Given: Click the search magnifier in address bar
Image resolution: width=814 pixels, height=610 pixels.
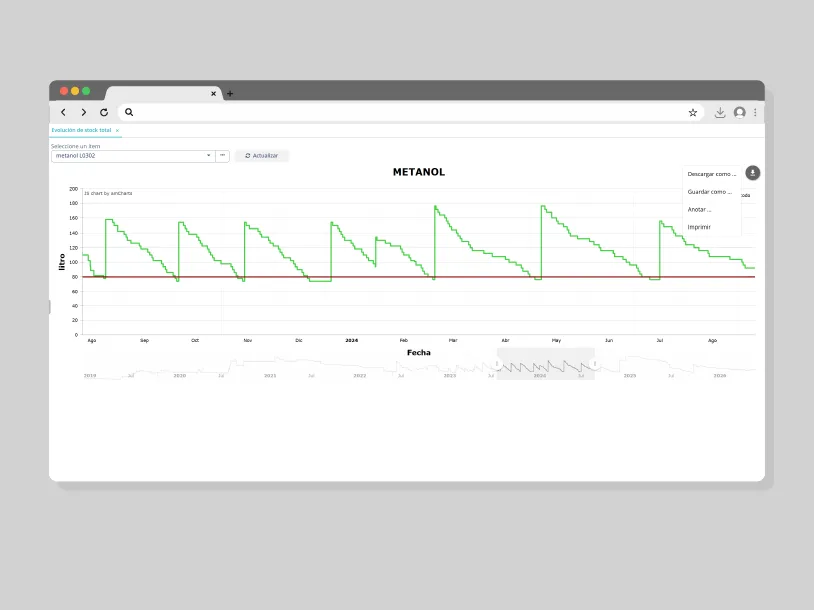Looking at the screenshot, I should tap(129, 112).
